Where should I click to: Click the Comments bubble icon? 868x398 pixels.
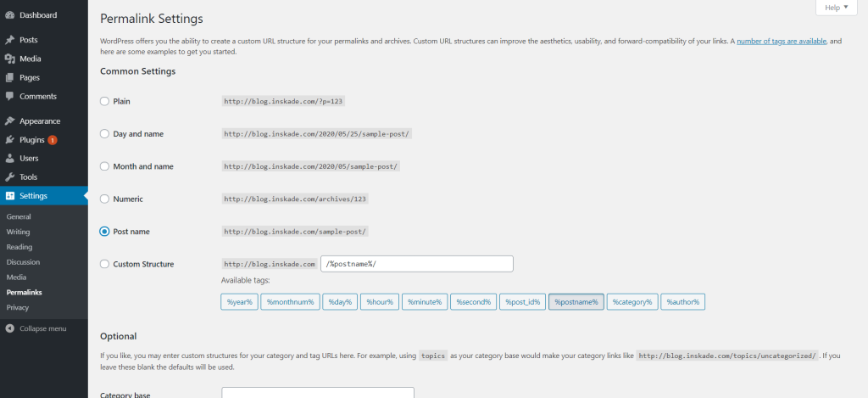9,96
